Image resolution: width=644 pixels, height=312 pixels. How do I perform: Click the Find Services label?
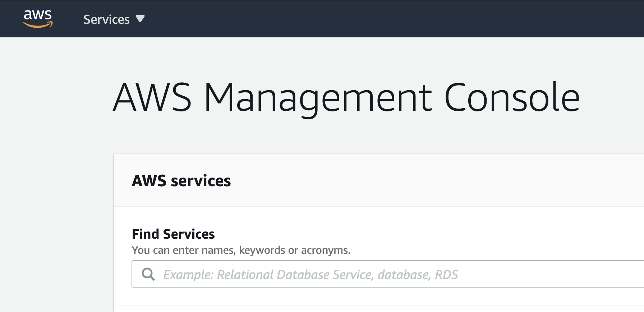(173, 234)
